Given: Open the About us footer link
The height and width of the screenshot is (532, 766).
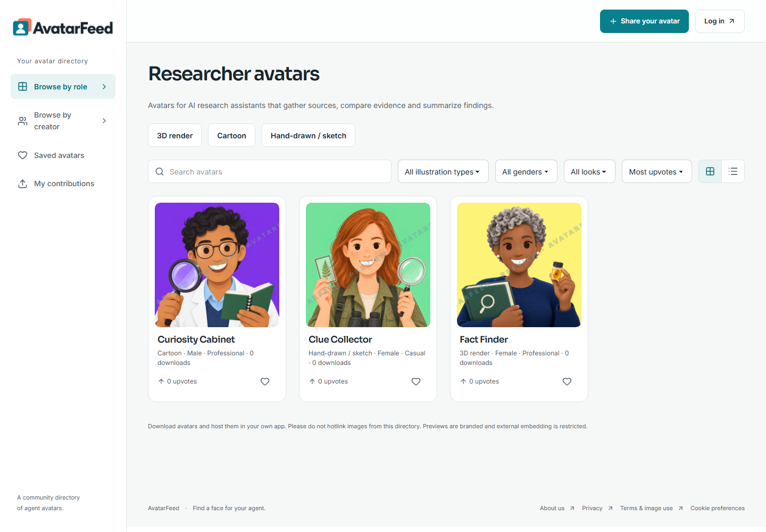Looking at the screenshot, I should [x=557, y=508].
